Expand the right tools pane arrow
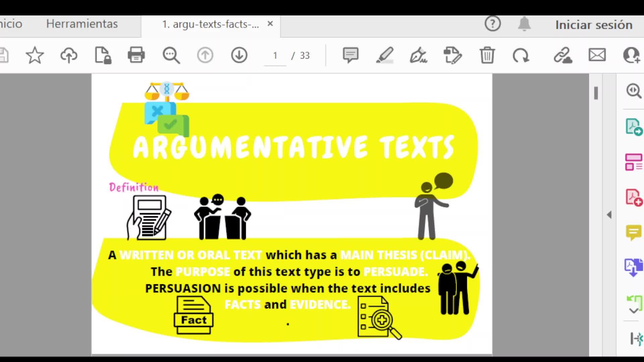Viewport: 644px width, 362px height. coord(609,215)
